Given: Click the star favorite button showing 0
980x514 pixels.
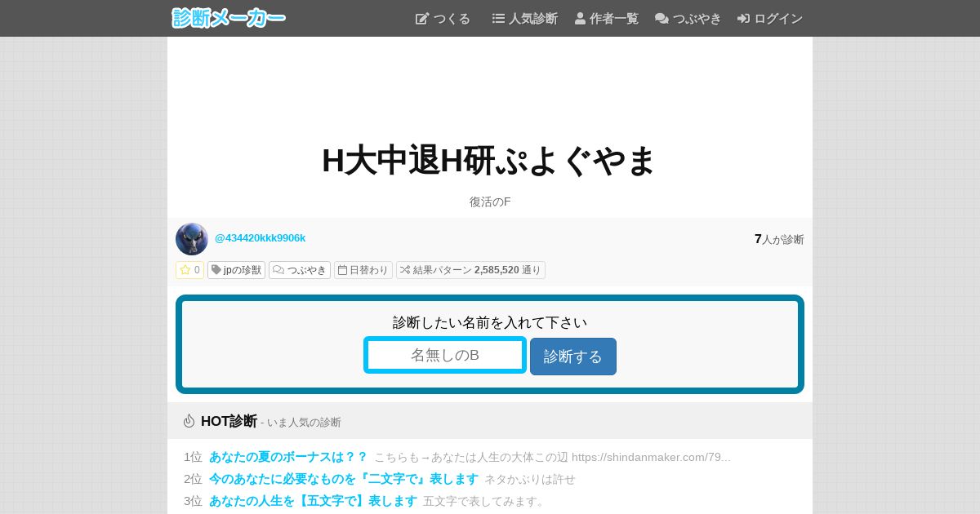Looking at the screenshot, I should coord(189,270).
